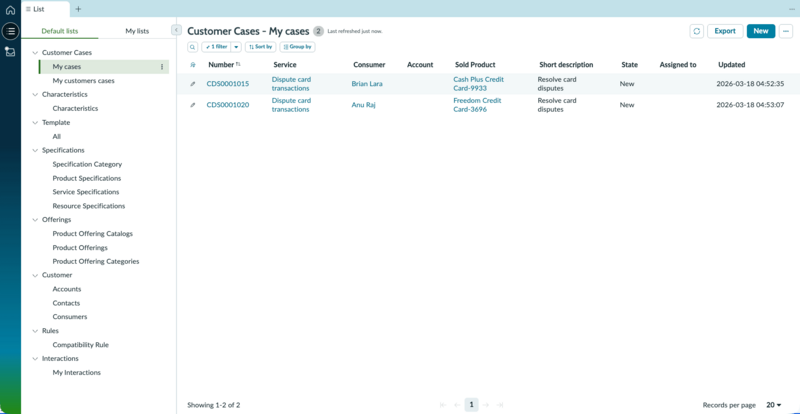Image resolution: width=800 pixels, height=414 pixels.
Task: Add a new tab with the plus icon
Action: pos(78,9)
